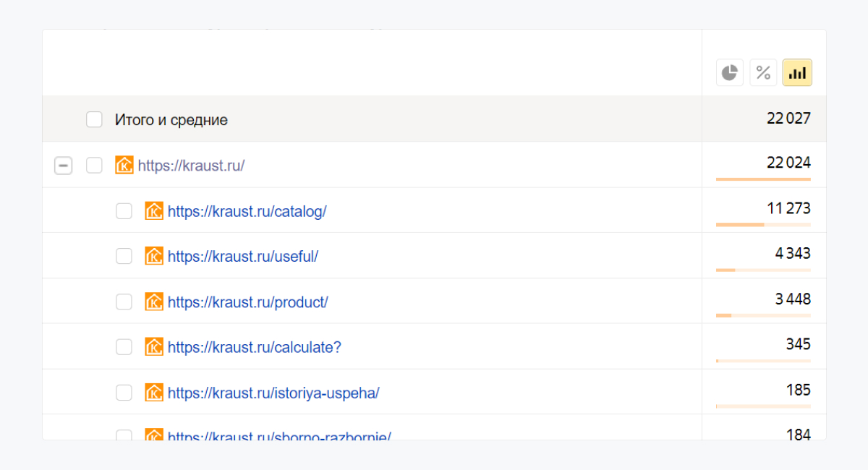Click favicon beside the product URL
Screen dimensions: 868x470
(x=154, y=302)
